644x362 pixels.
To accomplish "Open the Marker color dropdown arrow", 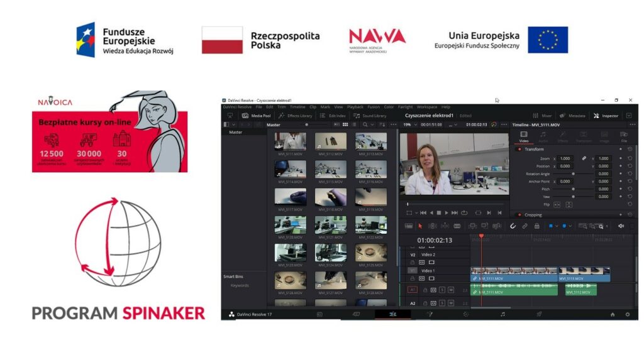I will coord(570,226).
